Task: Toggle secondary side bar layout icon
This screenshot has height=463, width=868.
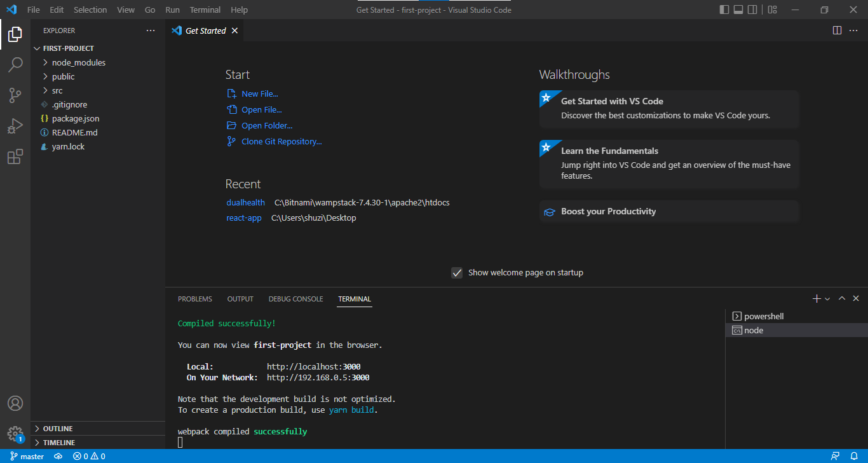Action: (752, 10)
